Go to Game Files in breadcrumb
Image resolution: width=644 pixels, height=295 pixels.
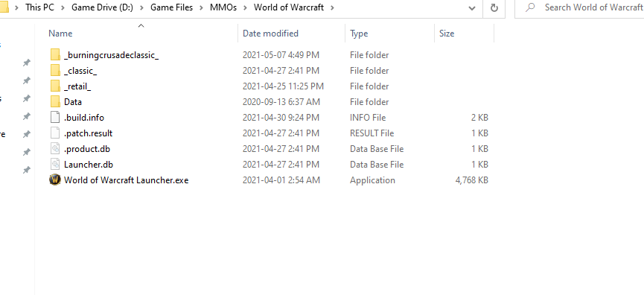click(x=172, y=7)
